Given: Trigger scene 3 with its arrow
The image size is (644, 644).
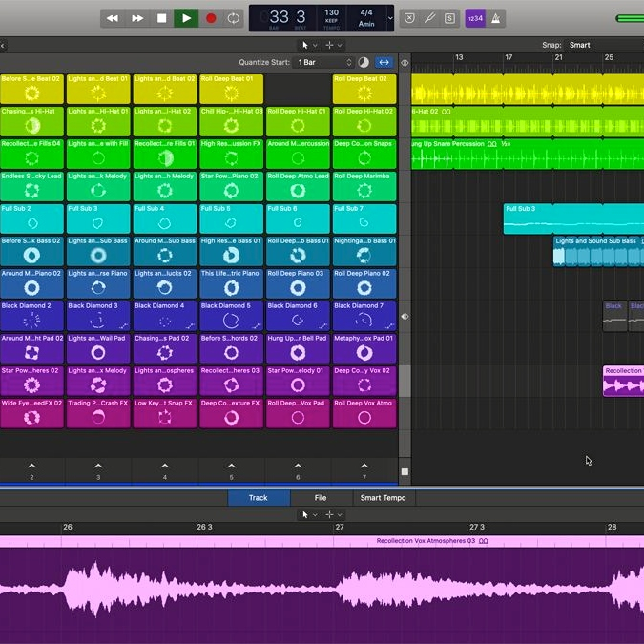Looking at the screenshot, I should tap(98, 467).
